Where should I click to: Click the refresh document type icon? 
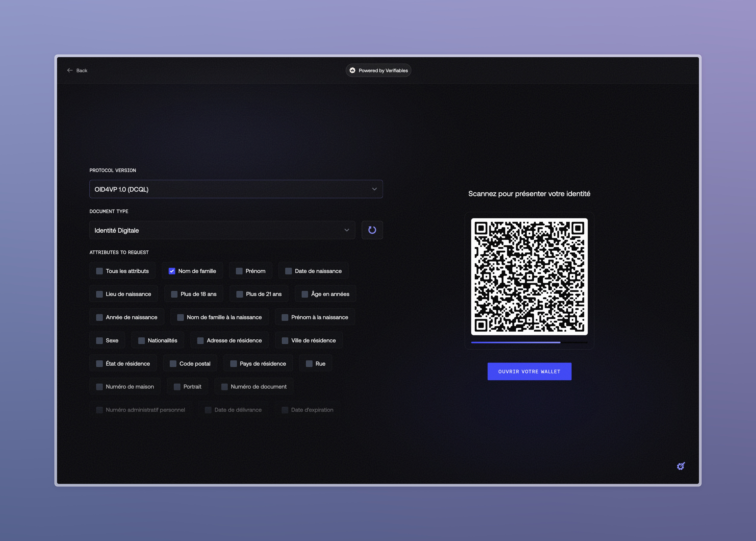(372, 230)
